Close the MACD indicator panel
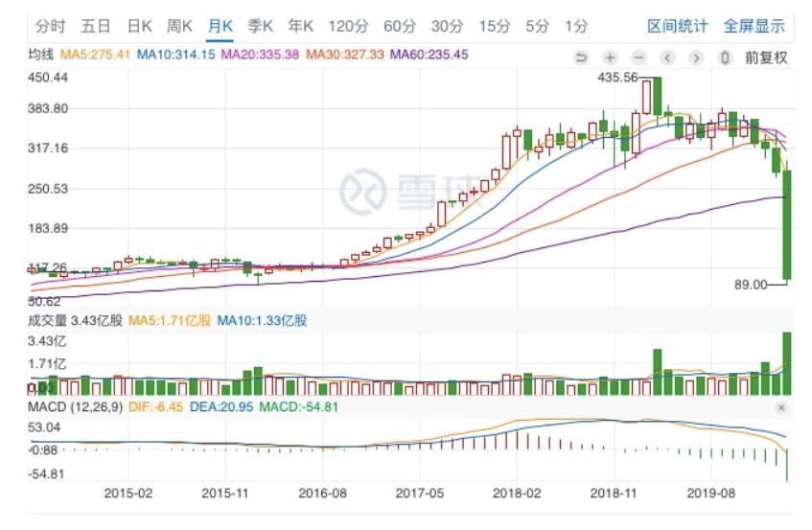This screenshot has height=530, width=812. 781,408
